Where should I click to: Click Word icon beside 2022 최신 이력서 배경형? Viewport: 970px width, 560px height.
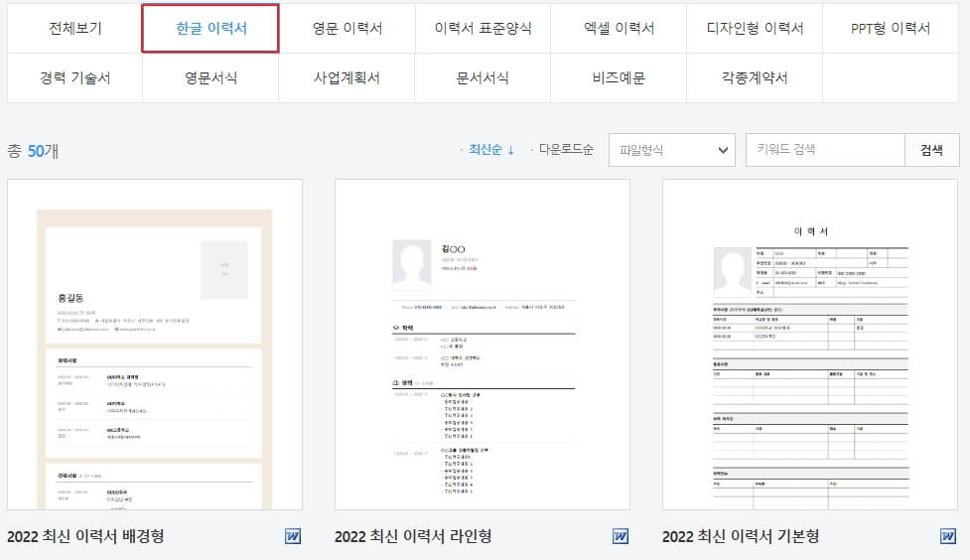coord(293,536)
